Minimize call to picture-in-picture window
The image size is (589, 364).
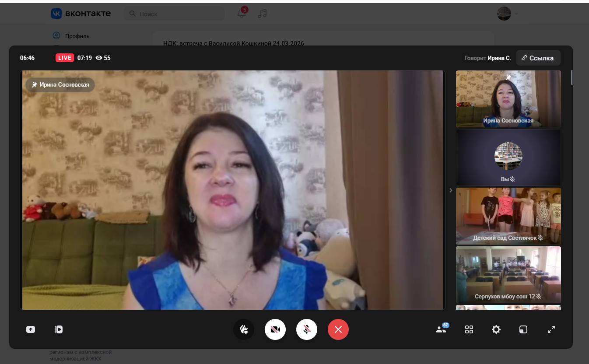523,329
